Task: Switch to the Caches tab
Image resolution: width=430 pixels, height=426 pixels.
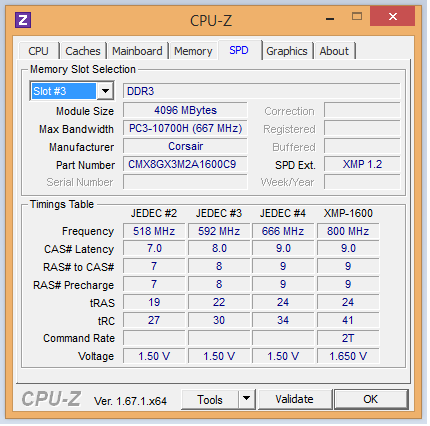Action: pos(83,51)
